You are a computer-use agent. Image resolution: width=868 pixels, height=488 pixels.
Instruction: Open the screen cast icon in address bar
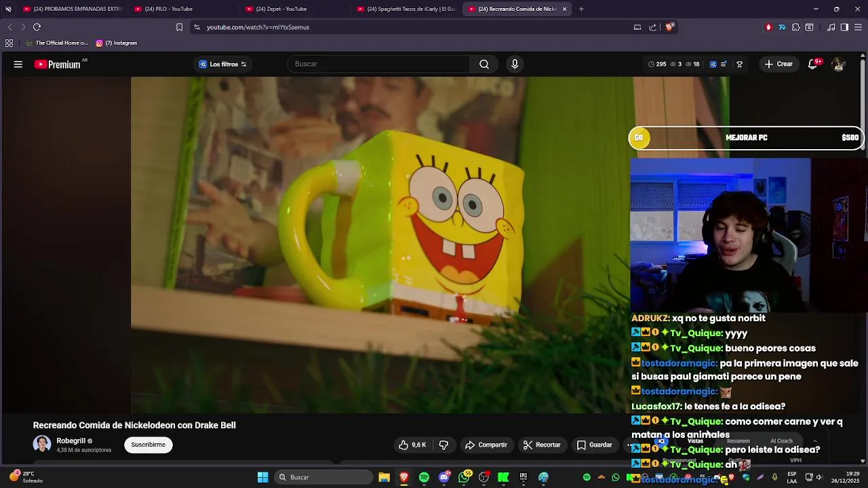(637, 27)
